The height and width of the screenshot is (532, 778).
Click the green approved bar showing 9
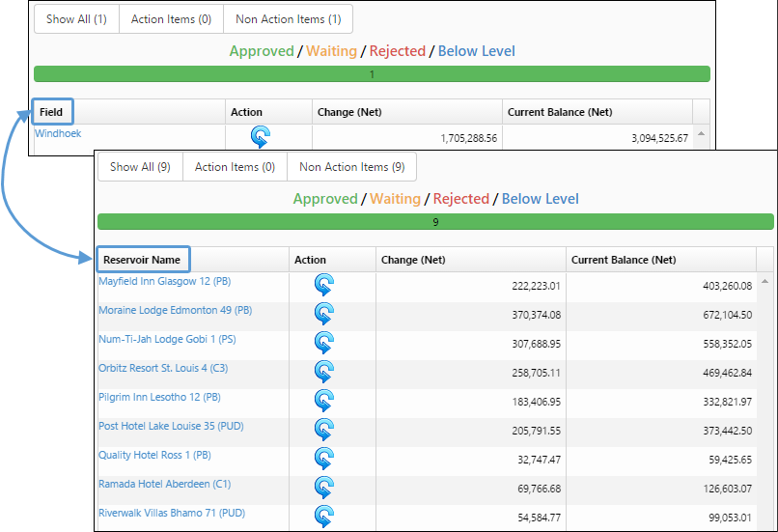(x=435, y=222)
